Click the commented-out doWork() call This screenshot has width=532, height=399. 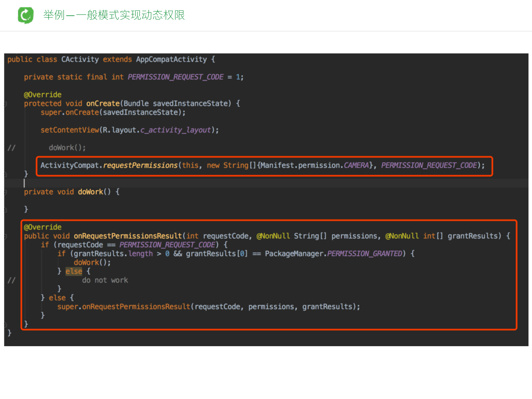point(67,148)
